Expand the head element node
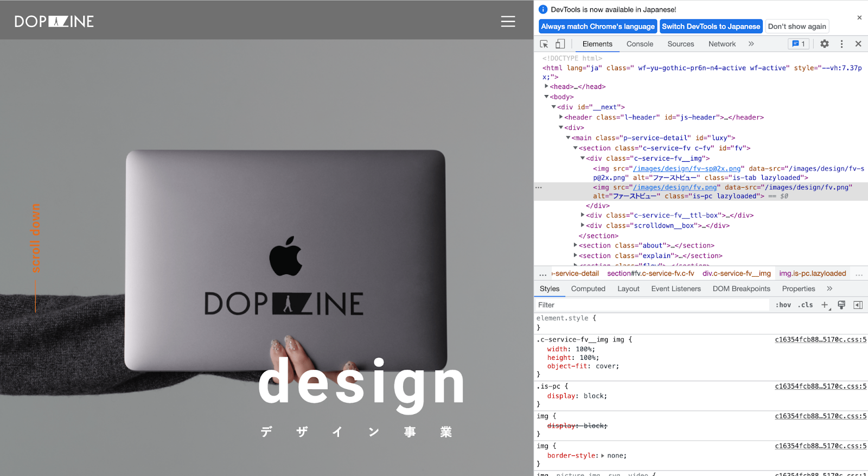Image resolution: width=868 pixels, height=476 pixels. [x=546, y=86]
